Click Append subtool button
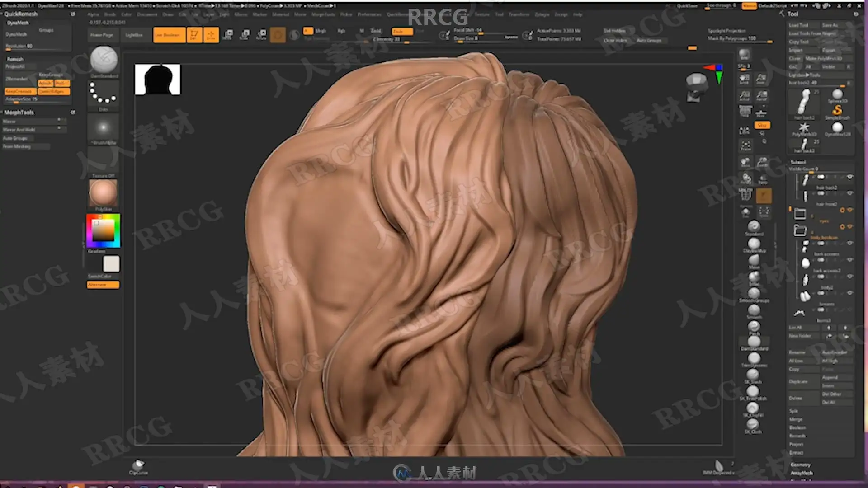The height and width of the screenshot is (488, 868). point(836,377)
